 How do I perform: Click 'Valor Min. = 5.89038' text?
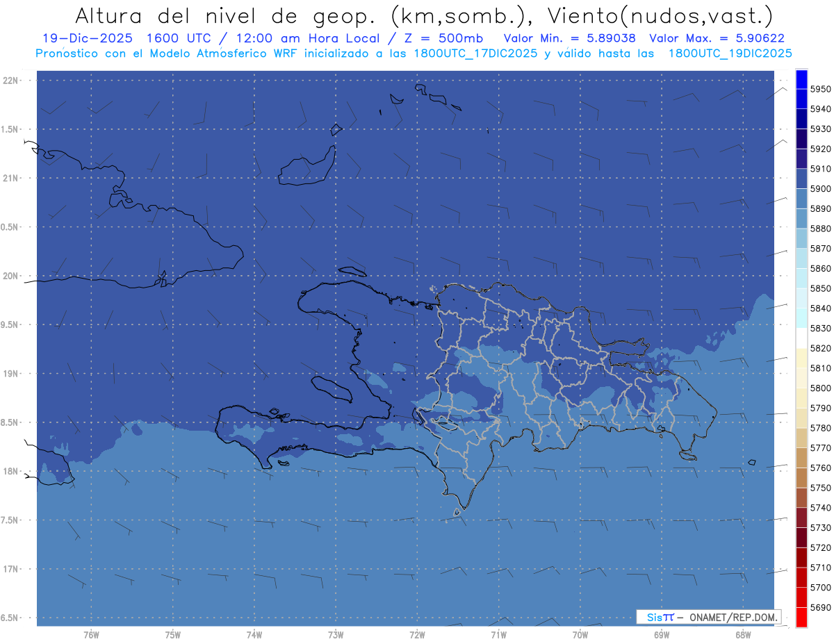point(570,39)
